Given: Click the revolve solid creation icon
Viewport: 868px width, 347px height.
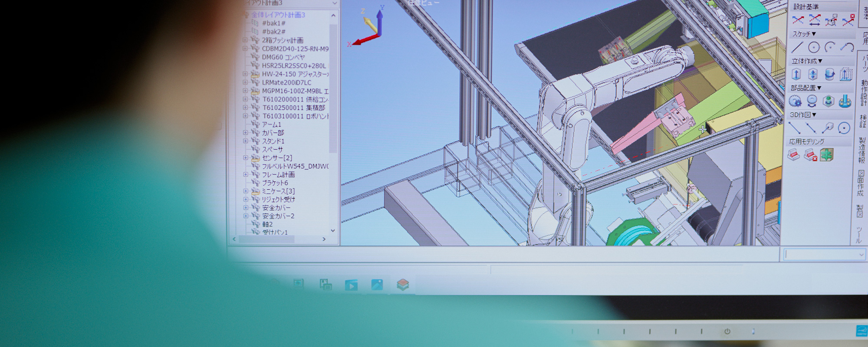Looking at the screenshot, I should [829, 75].
